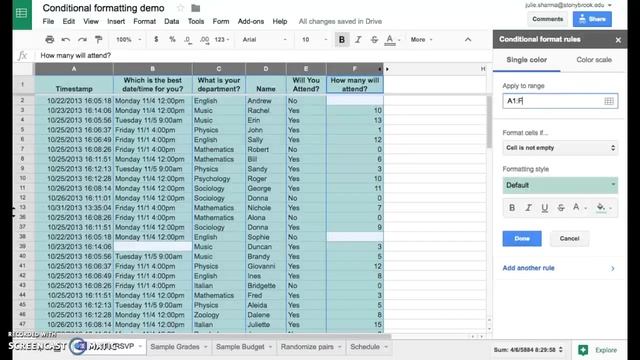The height and width of the screenshot is (360, 640).
Task: Click the formula bar text
Action: click(x=76, y=56)
